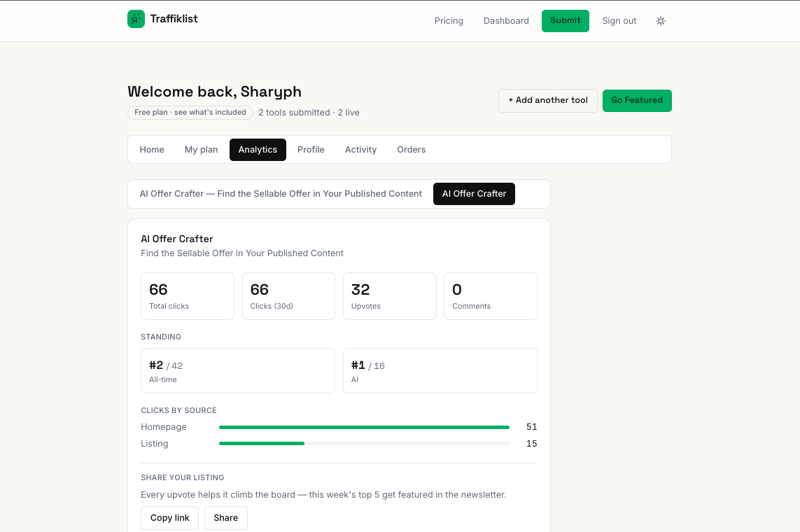The image size is (800, 532).
Task: Open the Profile tab
Action: pos(311,149)
